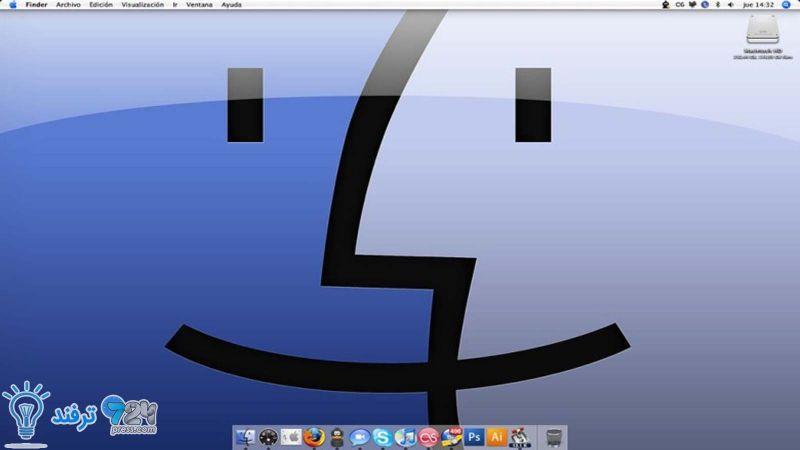Viewport: 800px width, 450px height.
Task: Open the Visualización menu
Action: click(x=143, y=5)
